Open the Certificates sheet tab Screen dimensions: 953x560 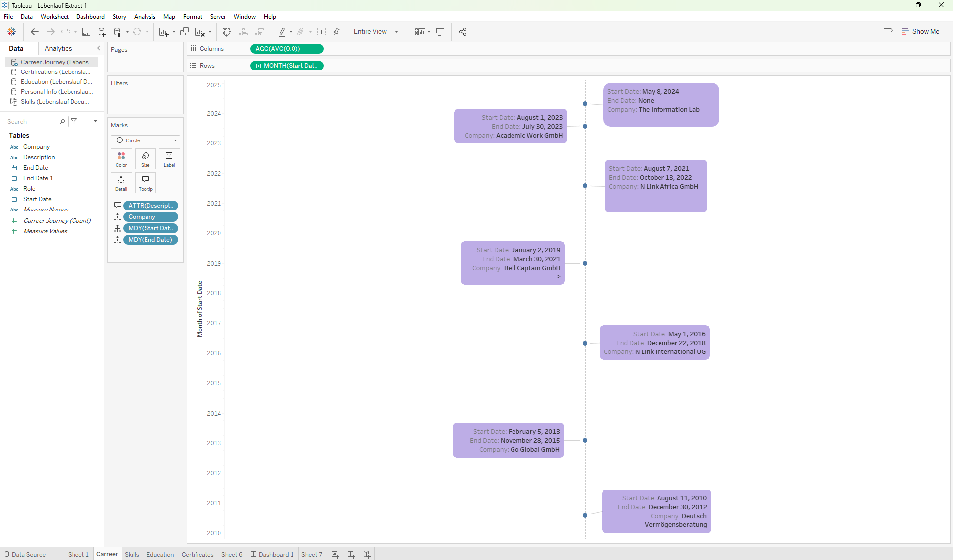tap(198, 555)
